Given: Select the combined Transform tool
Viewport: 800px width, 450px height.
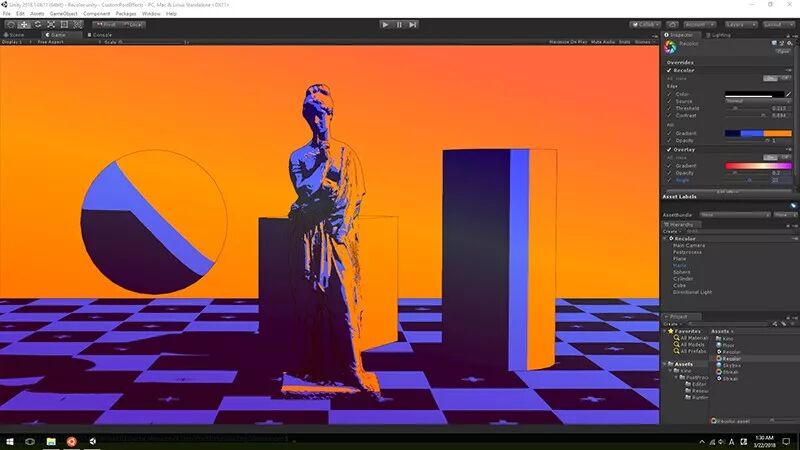Looking at the screenshot, I should (x=78, y=24).
